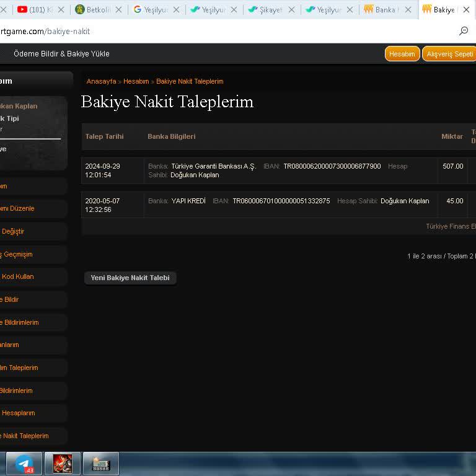Click the YouTube favicon in tab strip
476x476 pixels.
point(22,9)
